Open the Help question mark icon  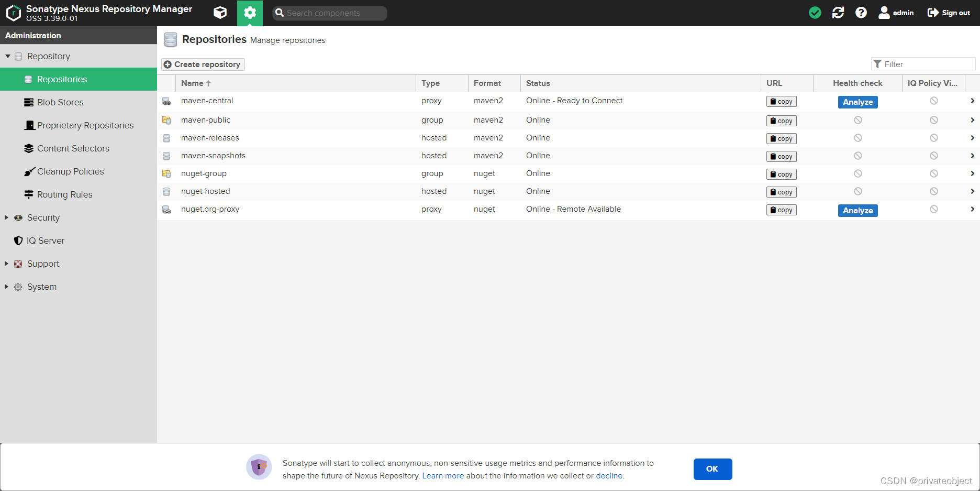(861, 13)
